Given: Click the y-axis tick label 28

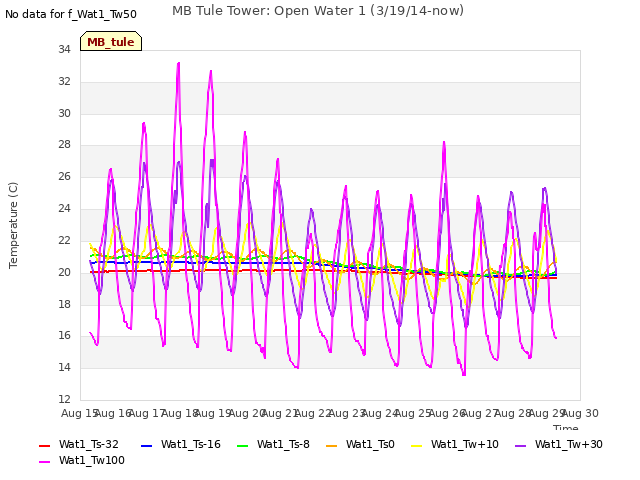Looking at the screenshot, I should (64, 144).
